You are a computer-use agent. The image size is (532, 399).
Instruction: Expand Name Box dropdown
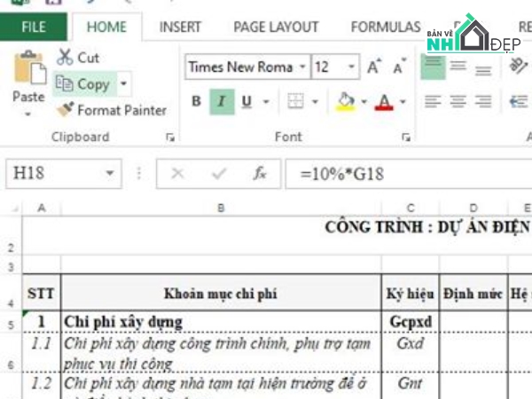coord(110,173)
